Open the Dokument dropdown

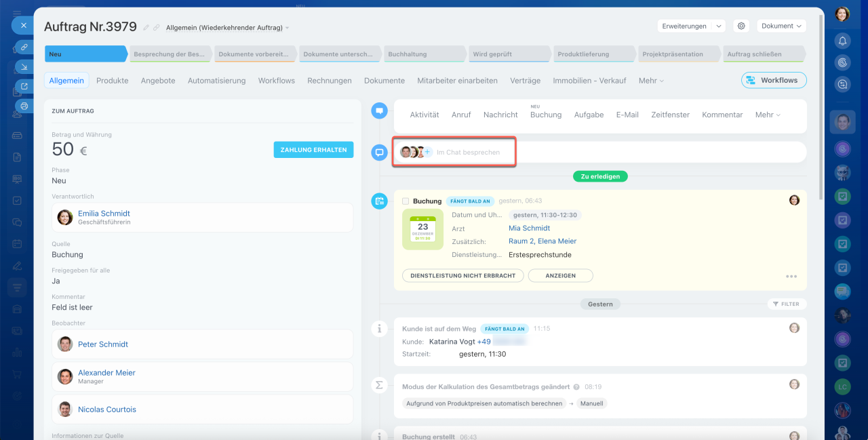click(781, 26)
